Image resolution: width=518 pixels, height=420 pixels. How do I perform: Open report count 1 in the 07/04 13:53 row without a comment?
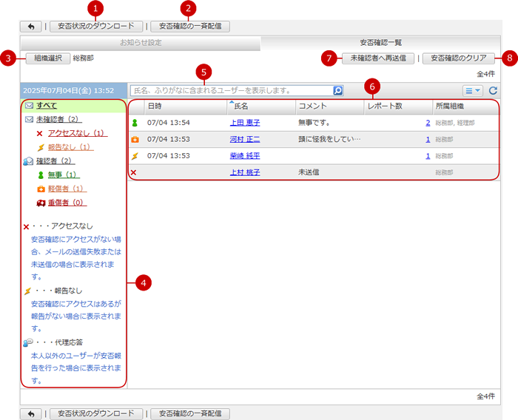coord(428,156)
